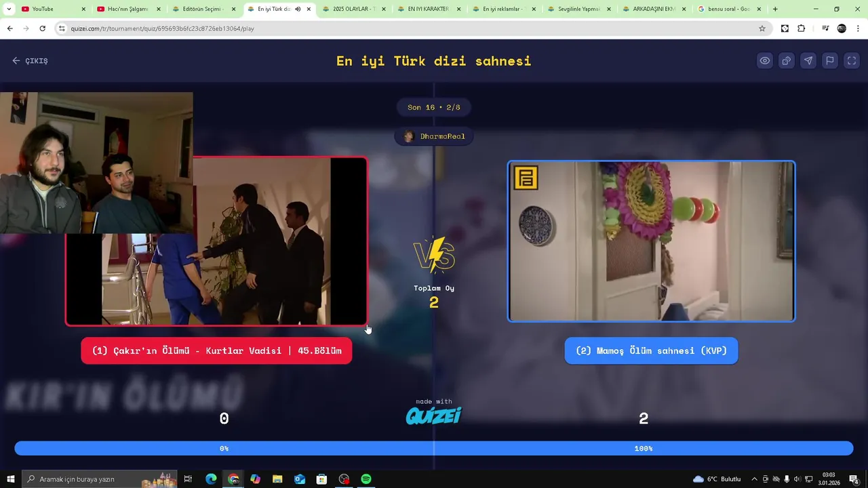The width and height of the screenshot is (868, 488).
Task: Open the volume control in system tray
Action: (x=797, y=479)
